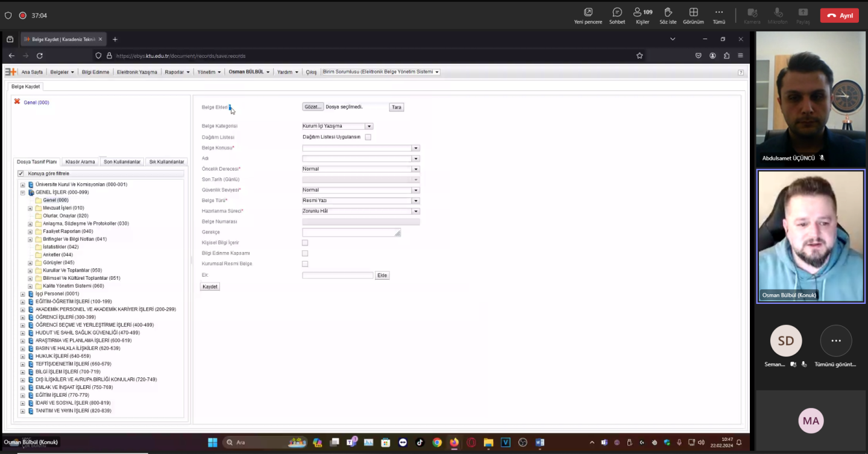The width and height of the screenshot is (868, 454).
Task: Open Opera browser from the taskbar
Action: (x=471, y=443)
